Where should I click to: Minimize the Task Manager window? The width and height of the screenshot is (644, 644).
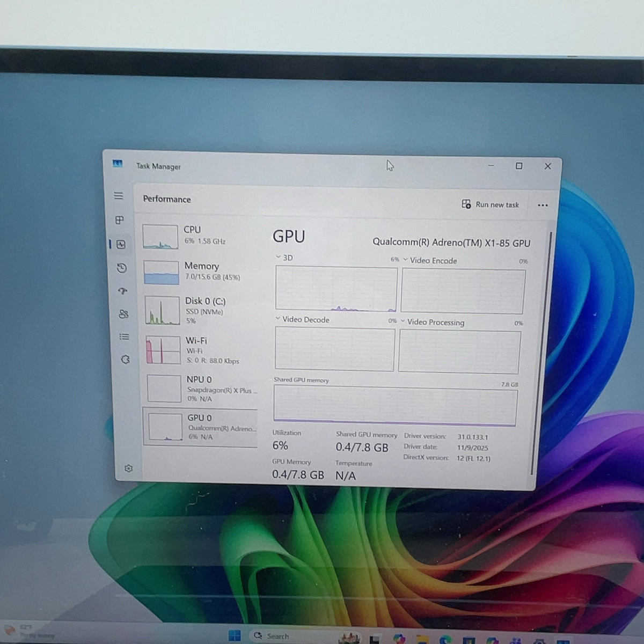(x=491, y=165)
